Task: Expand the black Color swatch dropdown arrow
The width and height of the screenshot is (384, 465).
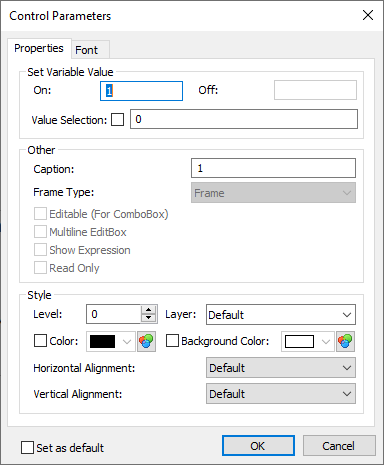Action: point(127,342)
